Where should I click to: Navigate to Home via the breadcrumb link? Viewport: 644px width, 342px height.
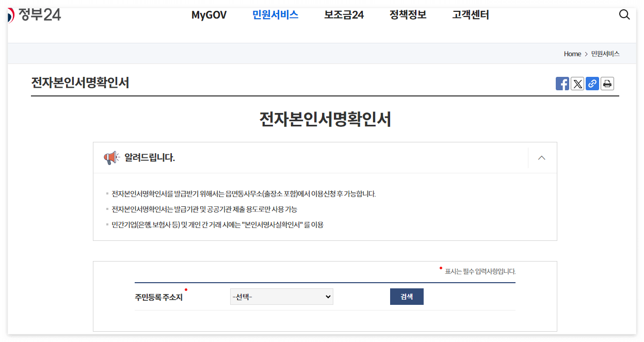572,53
